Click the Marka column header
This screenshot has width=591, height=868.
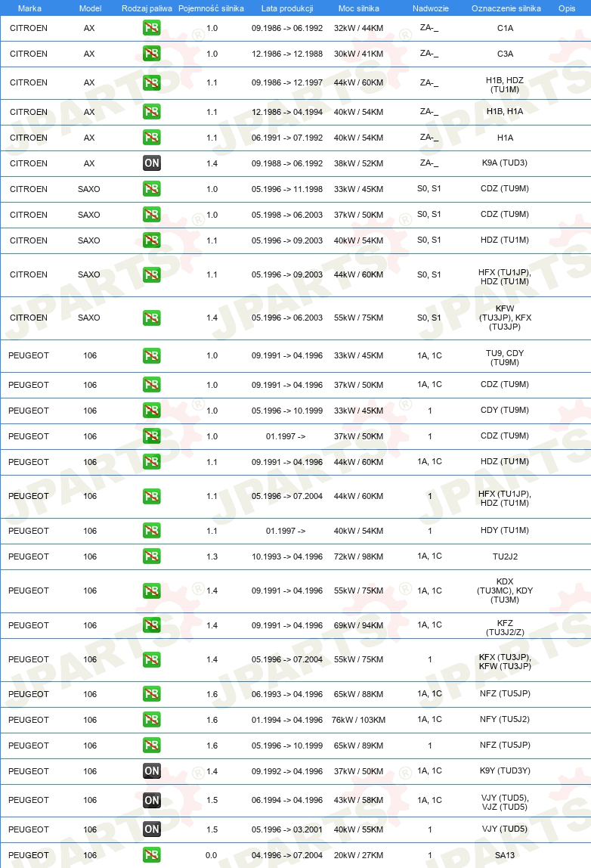(29, 8)
